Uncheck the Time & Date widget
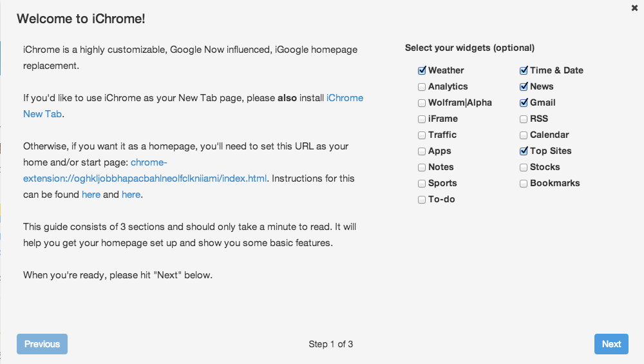This screenshot has height=364, width=644. (x=524, y=70)
